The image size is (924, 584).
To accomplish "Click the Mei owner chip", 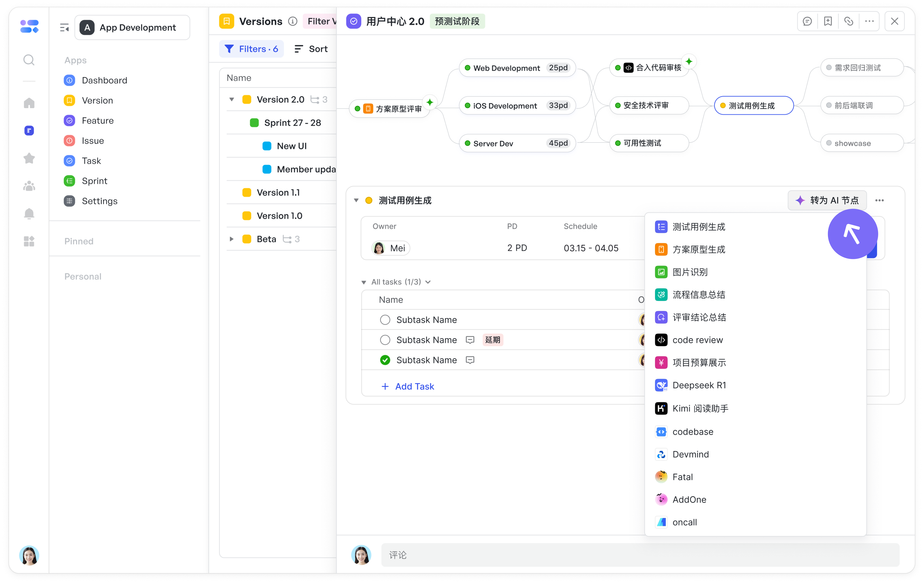I will coord(390,248).
